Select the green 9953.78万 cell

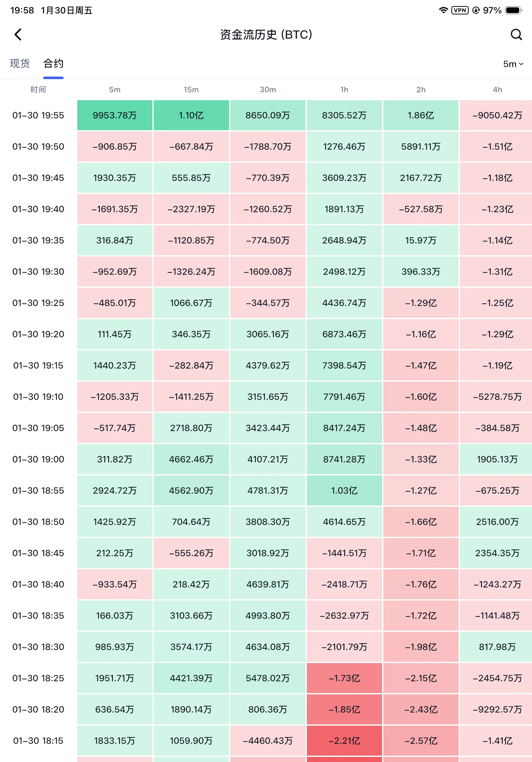coord(115,115)
